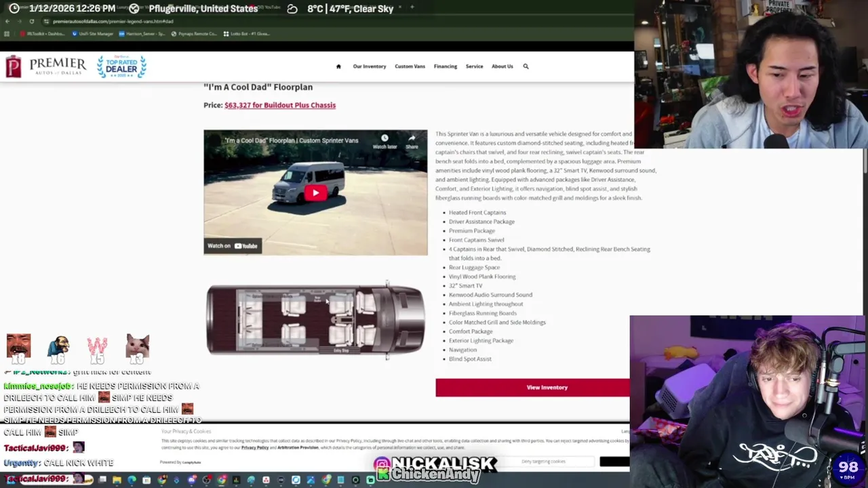
Task: Click the Front Captains Swivel list item
Action: point(476,240)
